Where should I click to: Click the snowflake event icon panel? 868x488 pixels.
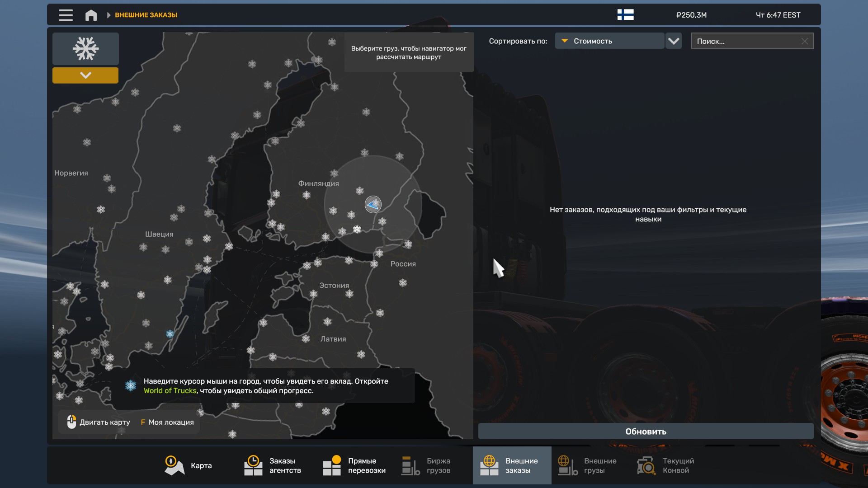[85, 48]
